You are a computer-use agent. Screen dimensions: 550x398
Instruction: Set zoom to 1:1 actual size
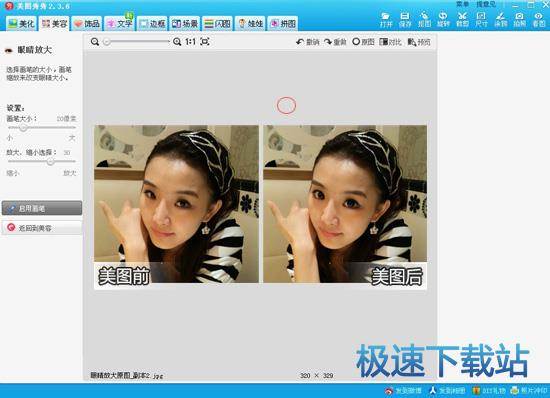point(190,42)
